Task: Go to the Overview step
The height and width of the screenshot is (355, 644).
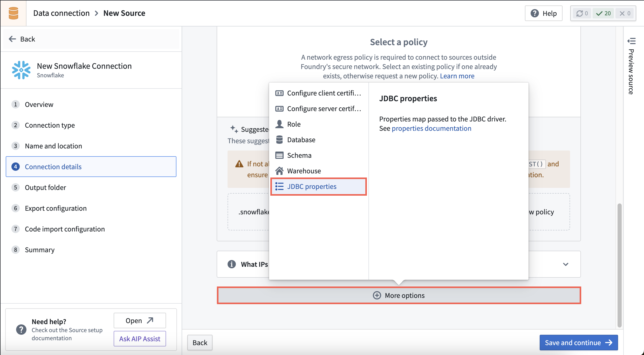Action: (x=91, y=104)
